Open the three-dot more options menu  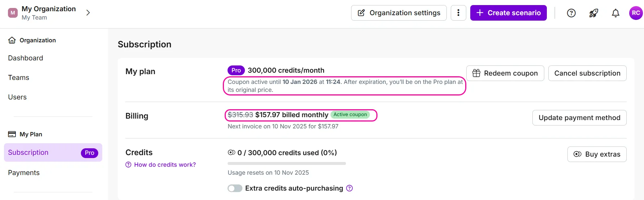click(x=458, y=13)
